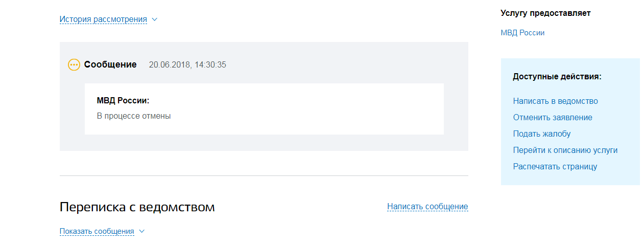This screenshot has height=243, width=644.
Task: Click the В процессе отмены message text
Action: point(134,116)
